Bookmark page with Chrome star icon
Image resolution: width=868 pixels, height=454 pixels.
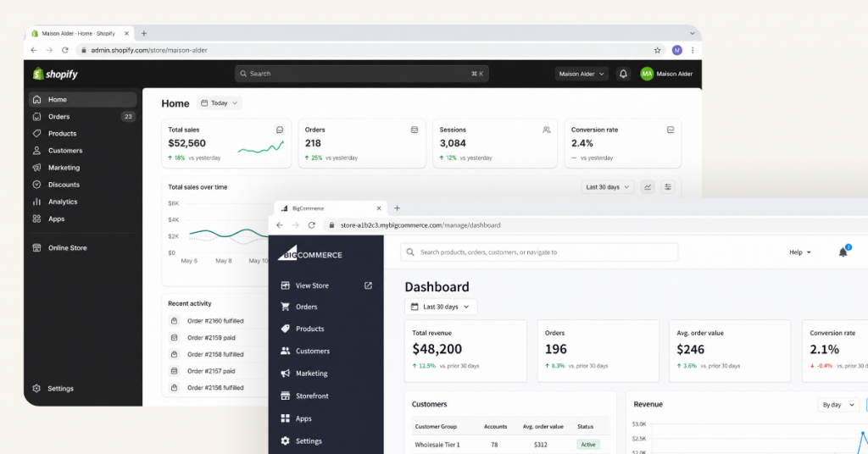point(657,50)
